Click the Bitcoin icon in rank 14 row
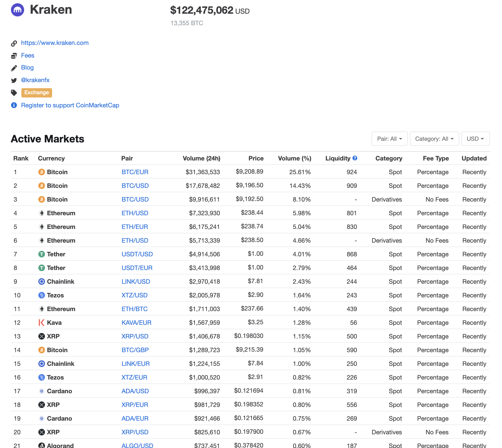 42,350
